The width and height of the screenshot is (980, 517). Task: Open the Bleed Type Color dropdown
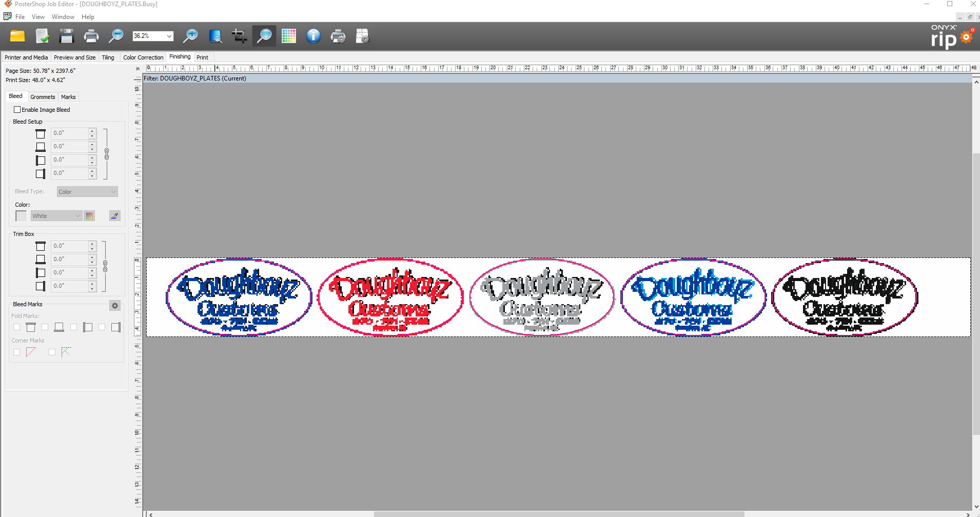click(x=87, y=192)
